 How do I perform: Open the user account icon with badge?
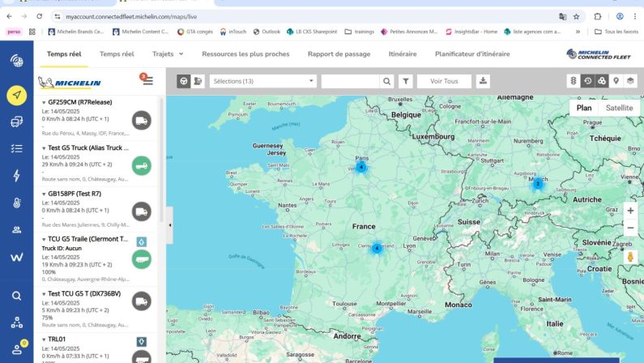point(18,348)
